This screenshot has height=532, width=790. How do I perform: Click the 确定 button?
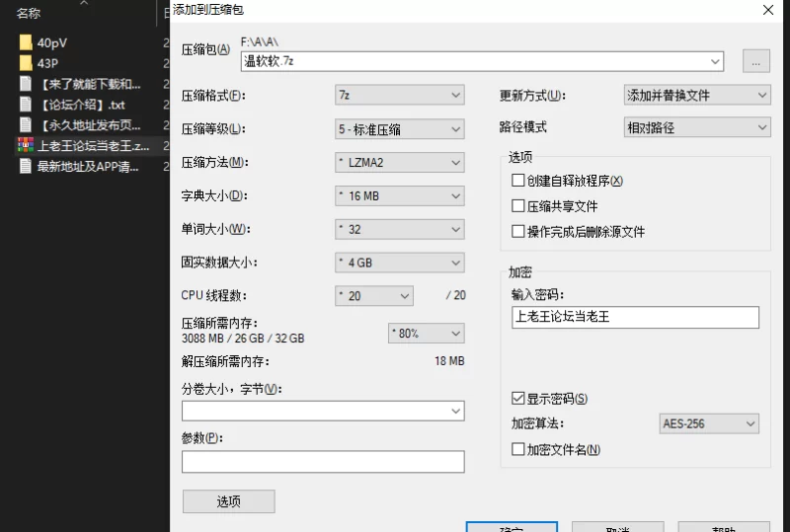[x=512, y=527]
